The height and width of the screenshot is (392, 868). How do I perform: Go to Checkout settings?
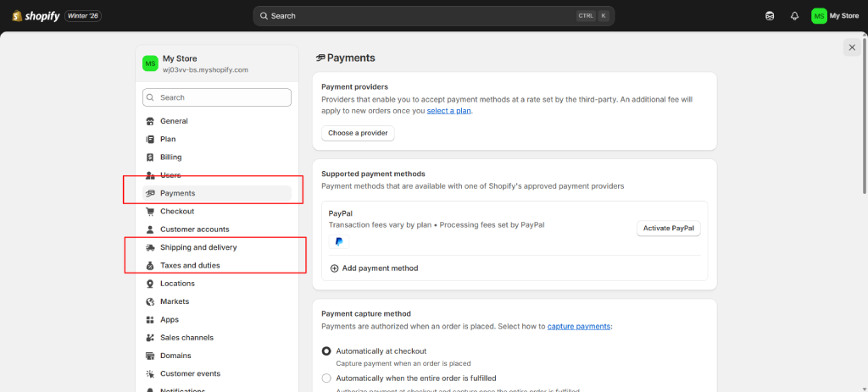pyautogui.click(x=216, y=211)
